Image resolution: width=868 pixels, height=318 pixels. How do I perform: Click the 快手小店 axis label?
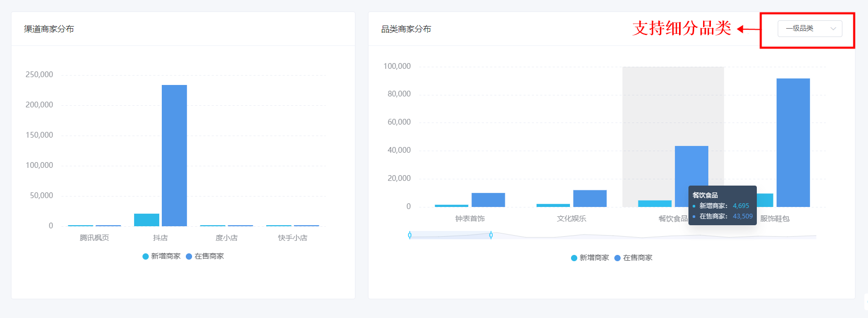click(293, 238)
